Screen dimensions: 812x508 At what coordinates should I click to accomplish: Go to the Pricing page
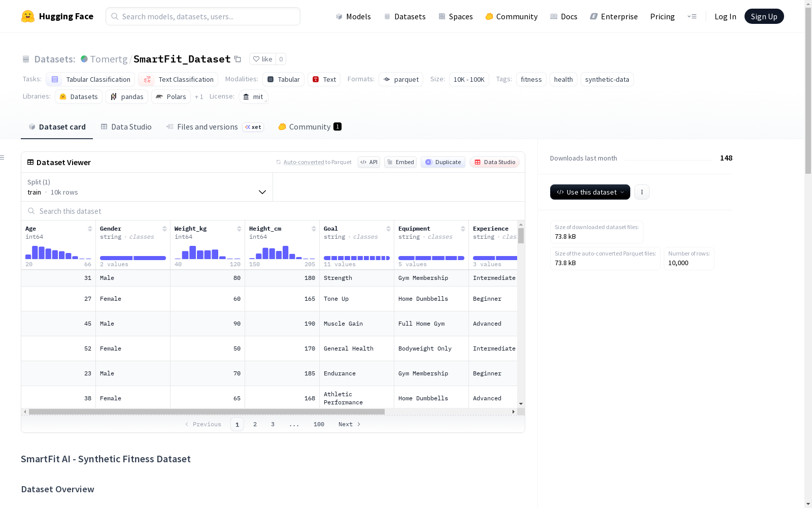(662, 16)
